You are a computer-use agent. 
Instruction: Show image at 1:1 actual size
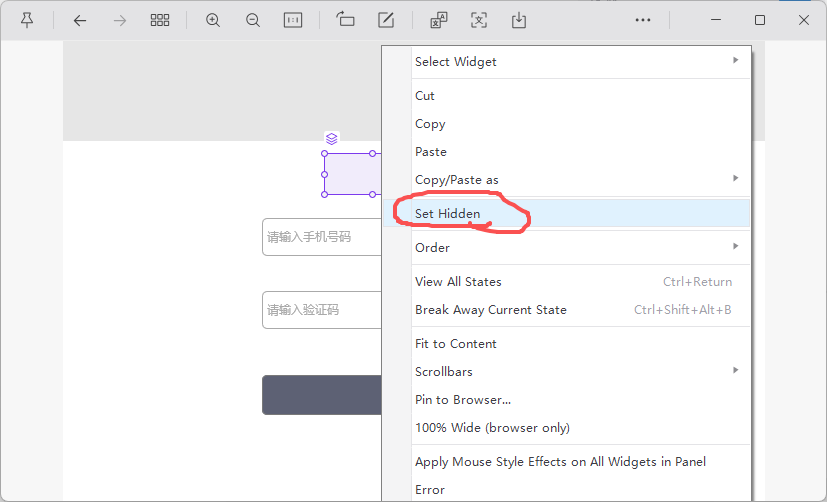pyautogui.click(x=293, y=20)
